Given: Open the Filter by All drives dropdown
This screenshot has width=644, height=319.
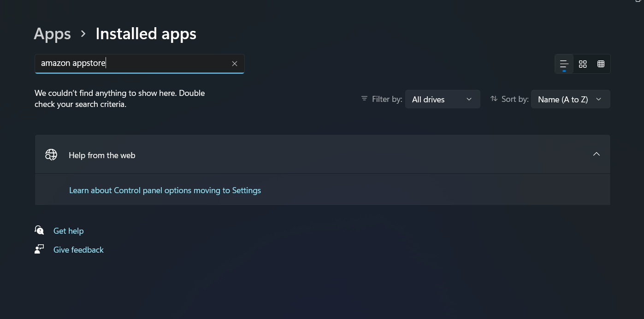Looking at the screenshot, I should (x=443, y=99).
